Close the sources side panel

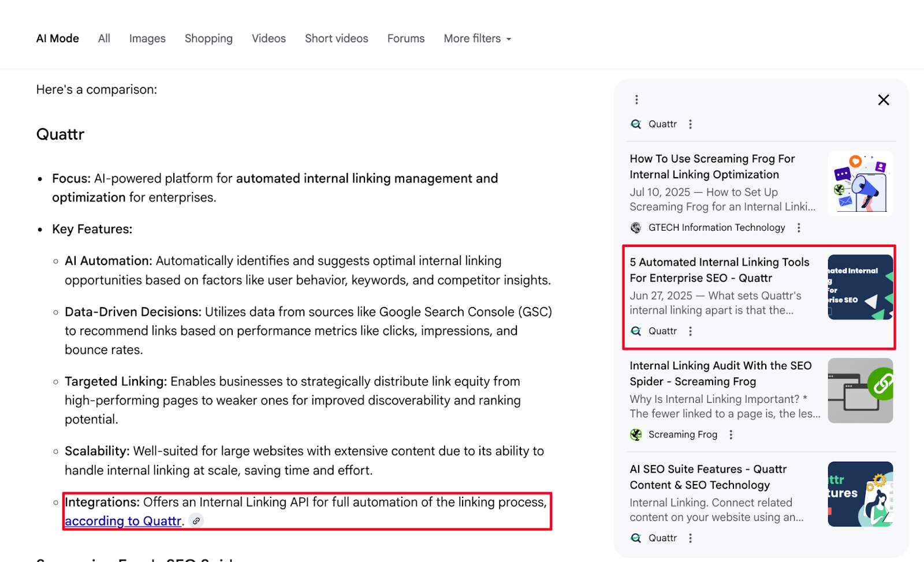click(x=884, y=100)
